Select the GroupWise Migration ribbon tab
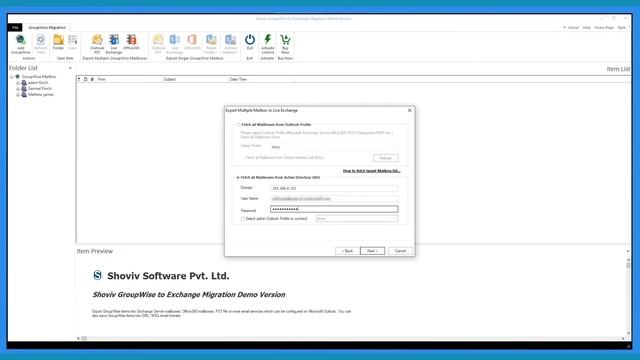The width and height of the screenshot is (640, 360). (x=47, y=27)
